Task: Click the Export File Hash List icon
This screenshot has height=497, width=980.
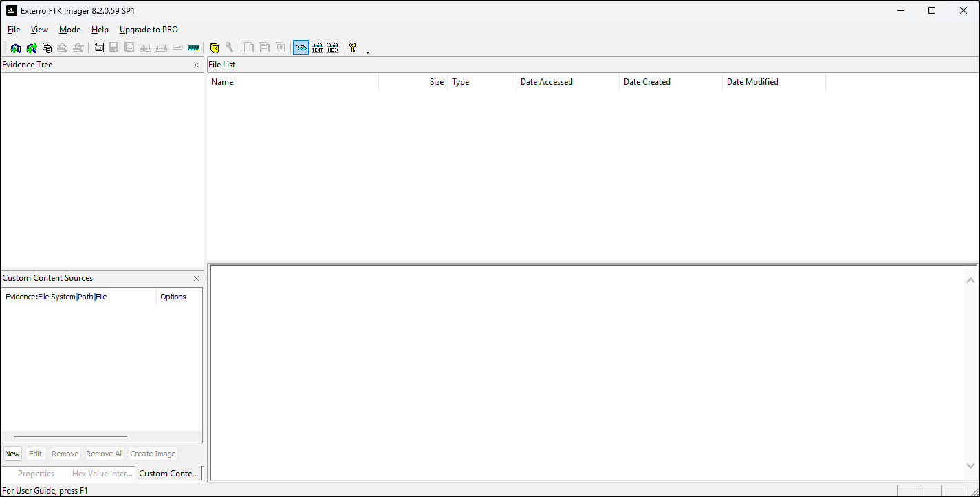Action: [x=265, y=47]
